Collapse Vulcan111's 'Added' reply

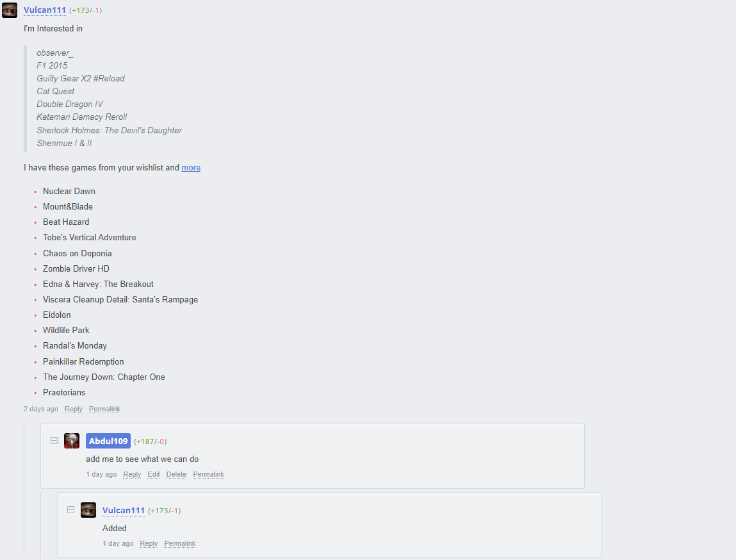click(71, 509)
